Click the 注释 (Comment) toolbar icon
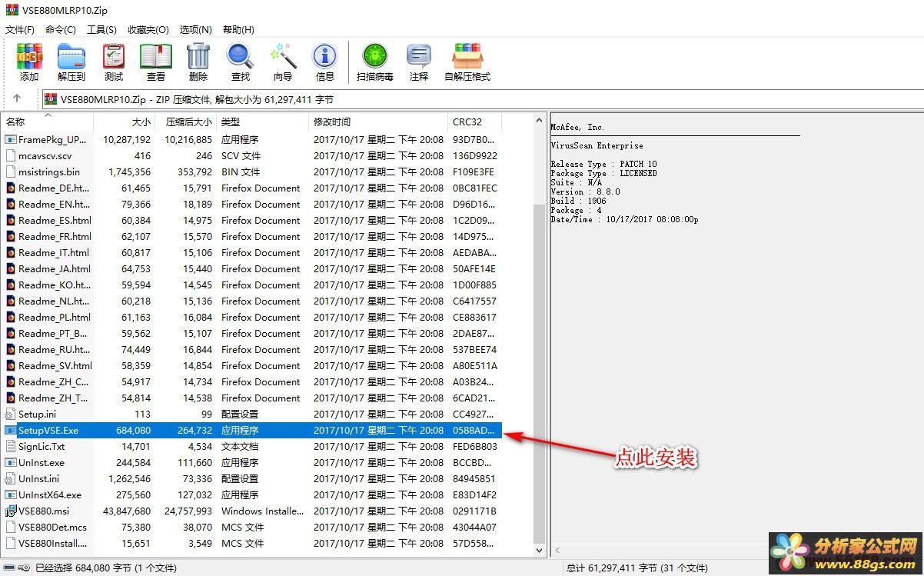 tap(419, 56)
